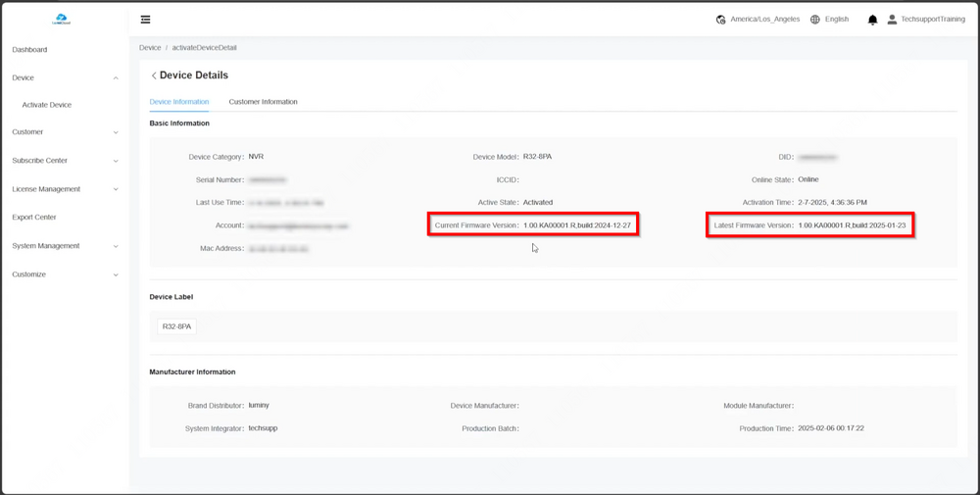The width and height of the screenshot is (980, 495).
Task: Click the hamburger menu collapse icon
Action: click(x=145, y=20)
